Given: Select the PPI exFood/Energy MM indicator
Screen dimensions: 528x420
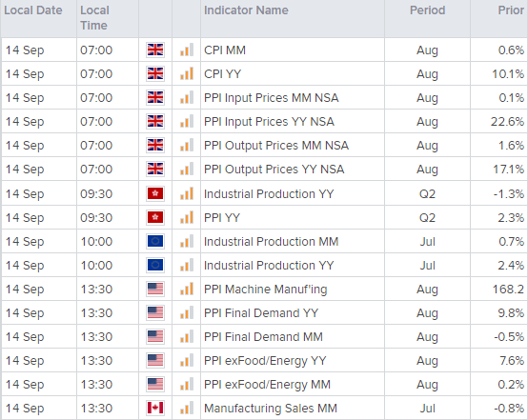Looking at the screenshot, I should click(267, 385).
